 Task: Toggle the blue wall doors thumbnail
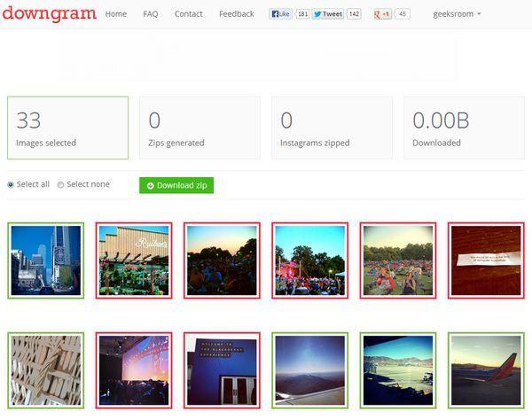point(222,370)
